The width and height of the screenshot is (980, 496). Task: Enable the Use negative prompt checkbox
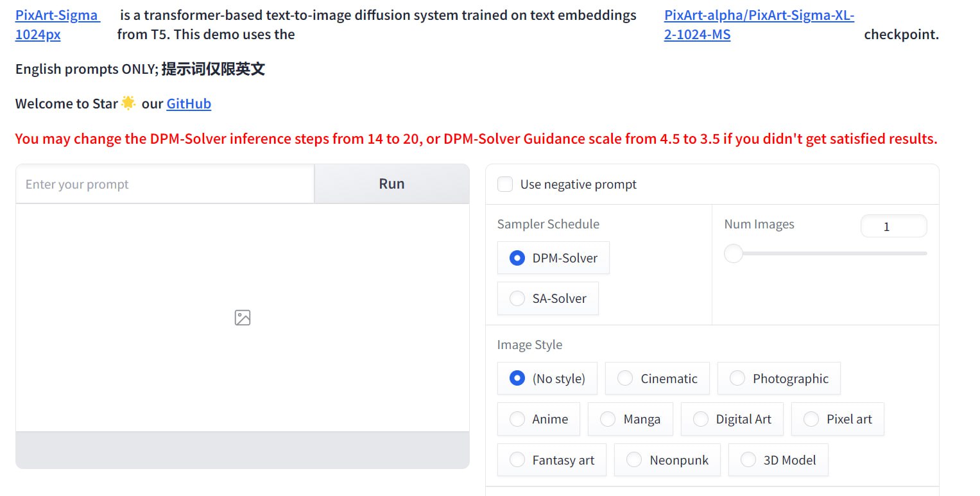coord(506,185)
